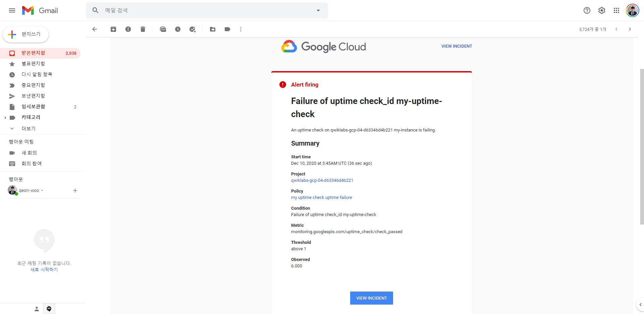Viewport: 644px width, 314px height.
Task: Open the main menu hamburger icon
Action: [12, 10]
